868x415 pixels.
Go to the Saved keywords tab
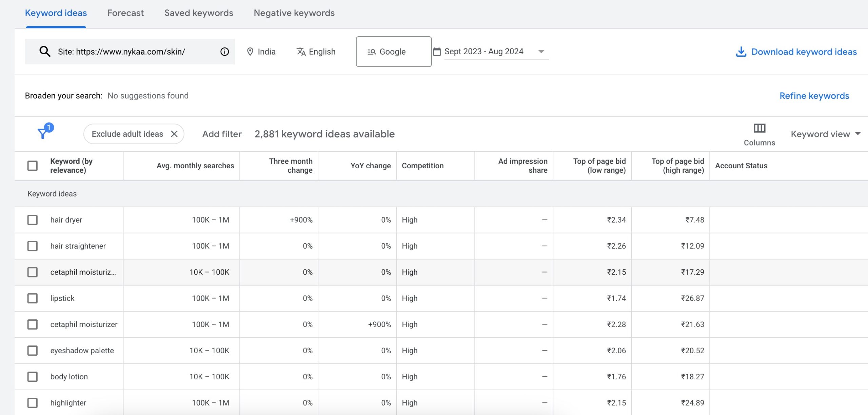coord(199,13)
